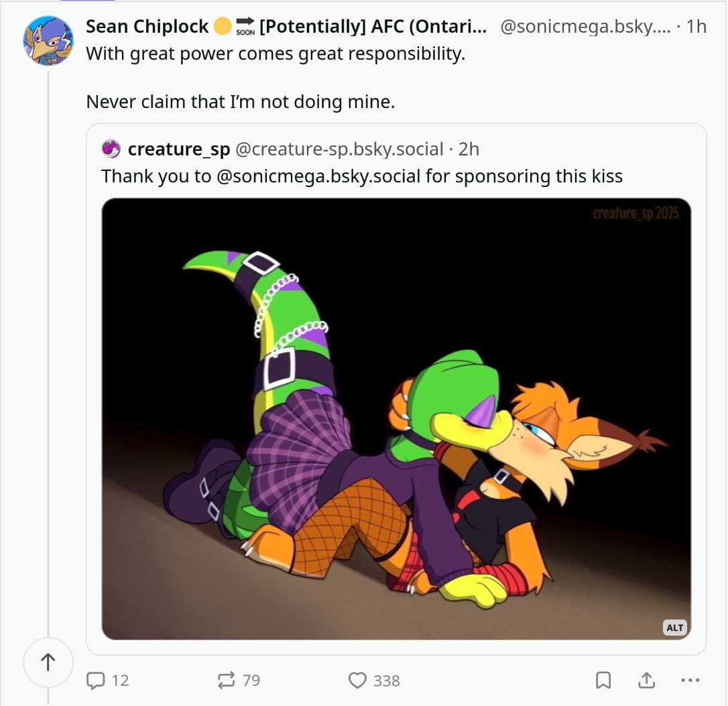Like the post with the heart icon
The image size is (728, 706).
358,681
